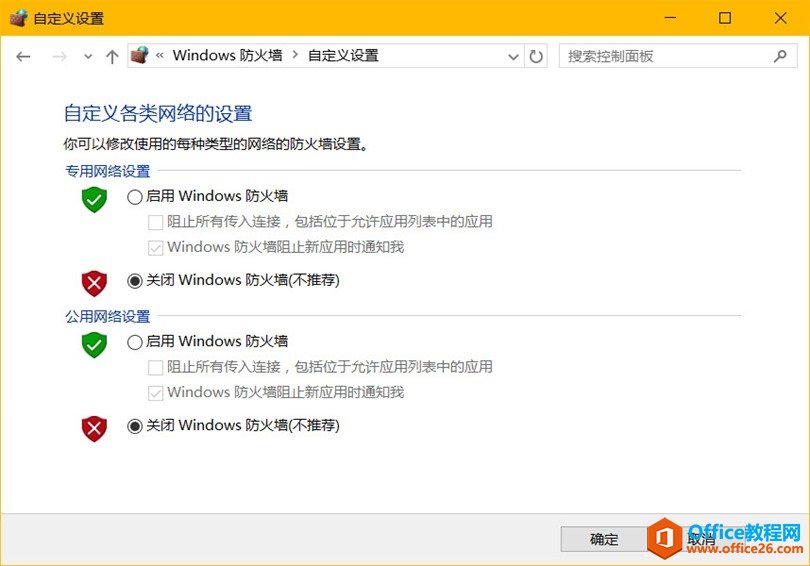Close the 自定义设置 window
The height and width of the screenshot is (566, 810).
click(781, 18)
